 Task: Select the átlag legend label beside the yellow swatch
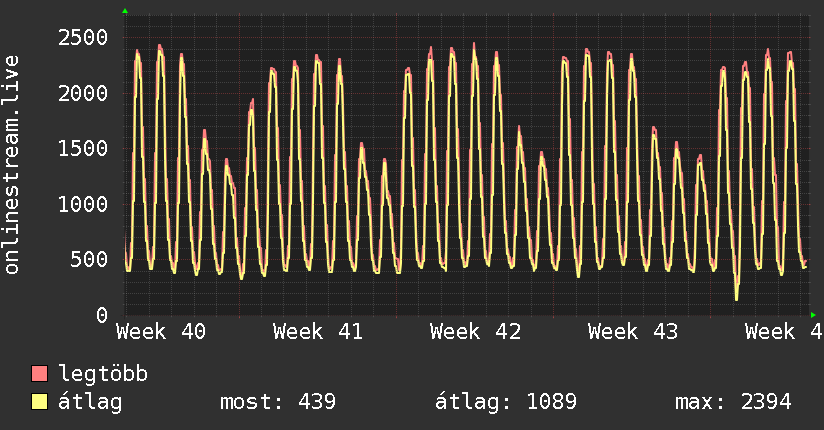click(x=90, y=402)
